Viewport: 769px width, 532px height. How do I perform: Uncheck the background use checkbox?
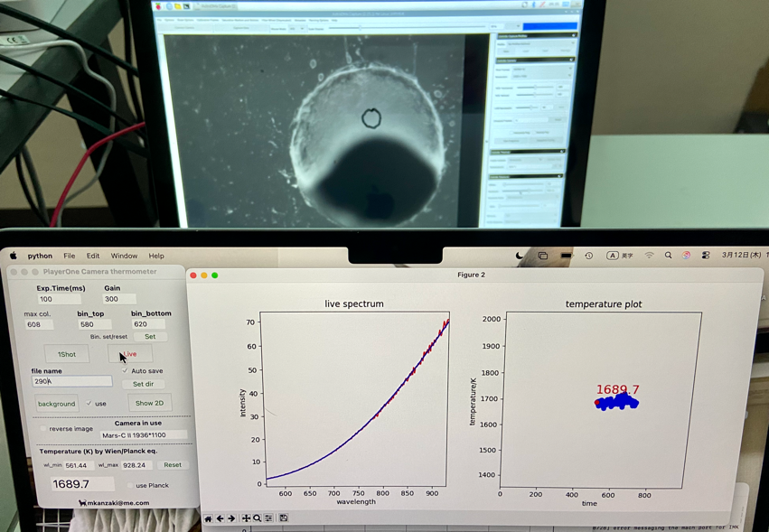coord(89,404)
